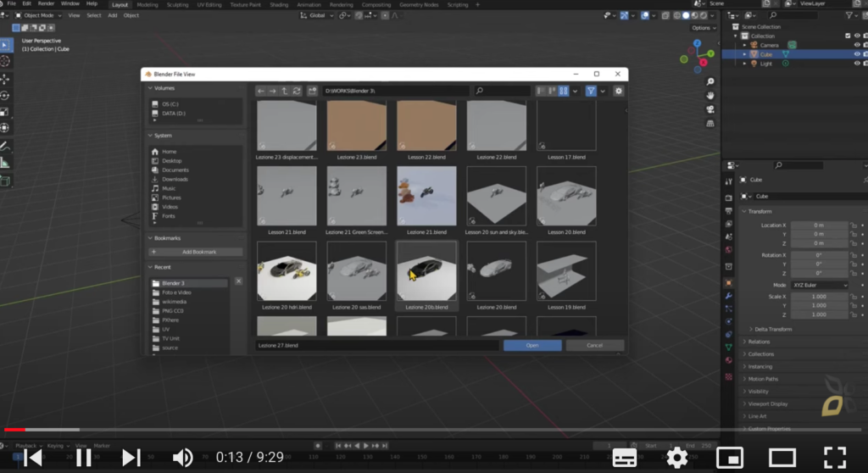
Task: Open display mode options dropdown arrow
Action: pos(576,91)
